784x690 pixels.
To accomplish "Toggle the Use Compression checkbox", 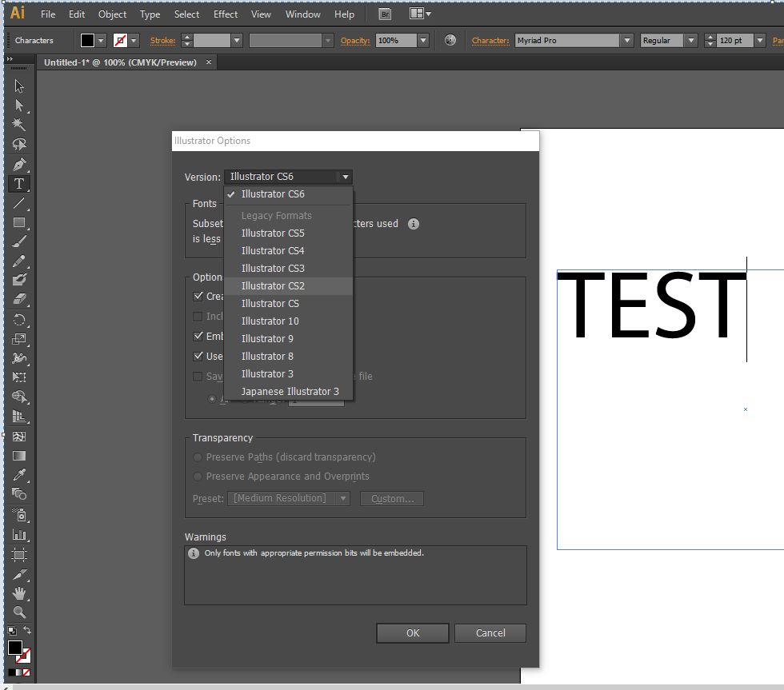I will 198,357.
